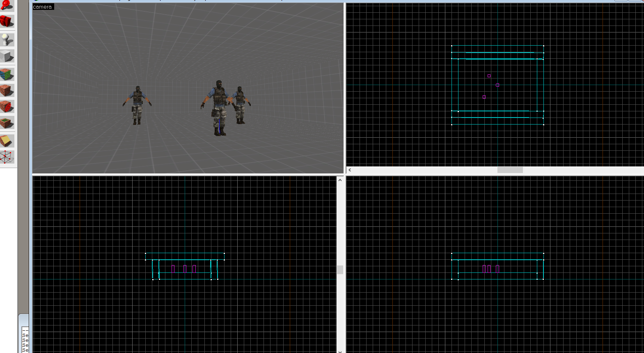Click the front view vertical scrollbar thumb

[340, 270]
